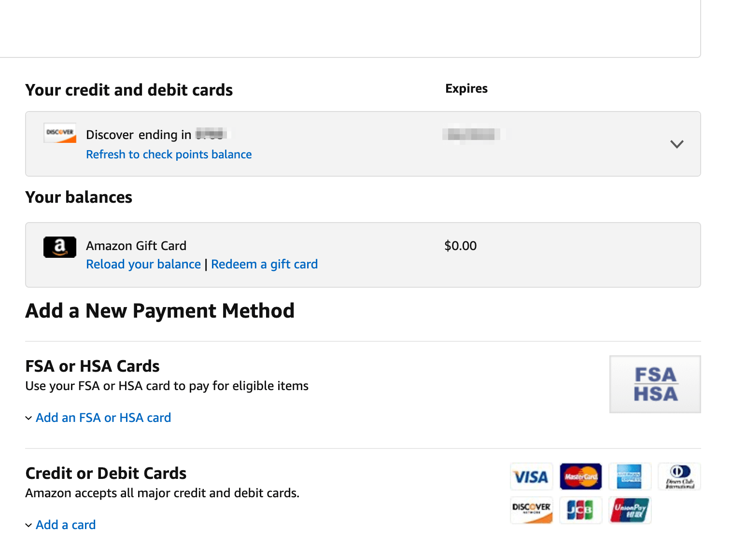
Task: Click the Amazon Gift Card logo icon
Action: (x=60, y=247)
